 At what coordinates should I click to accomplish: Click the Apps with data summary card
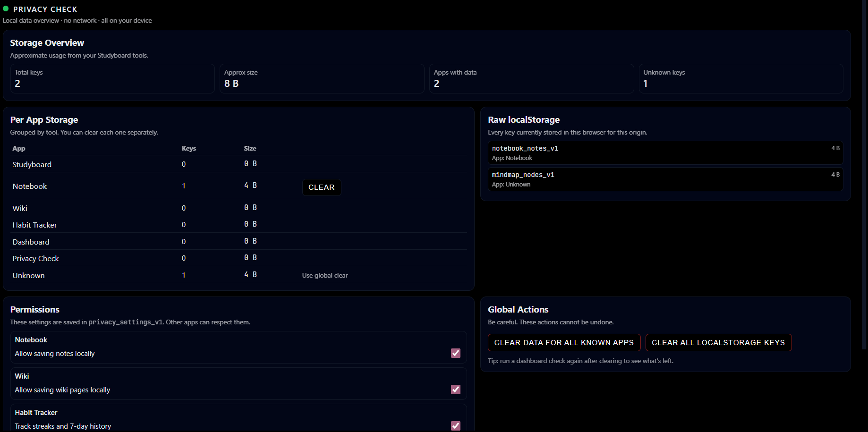tap(532, 79)
